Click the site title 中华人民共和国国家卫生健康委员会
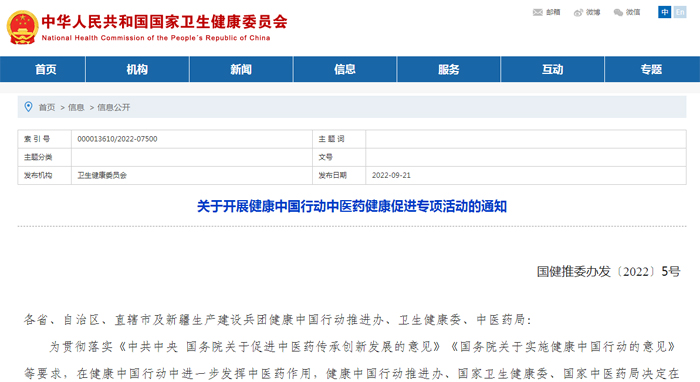This screenshot has height=382, width=700. pyautogui.click(x=164, y=22)
